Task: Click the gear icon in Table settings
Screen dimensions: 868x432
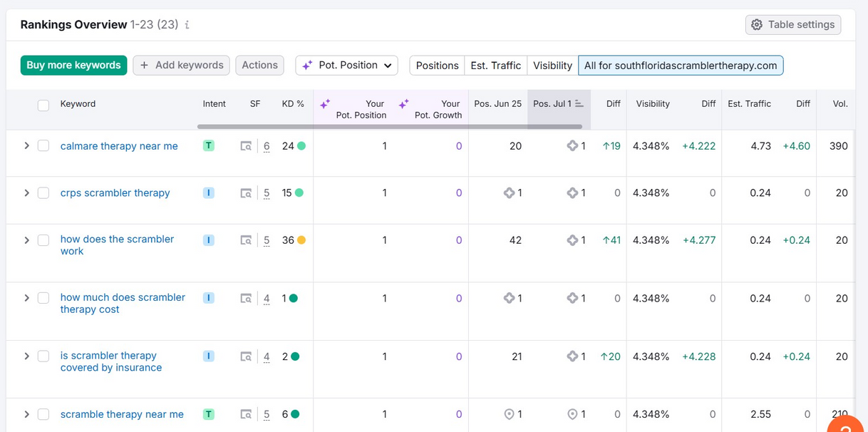Action: tap(757, 25)
